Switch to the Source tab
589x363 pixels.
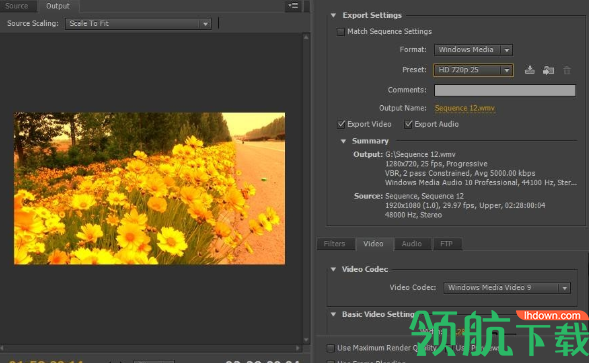17,6
